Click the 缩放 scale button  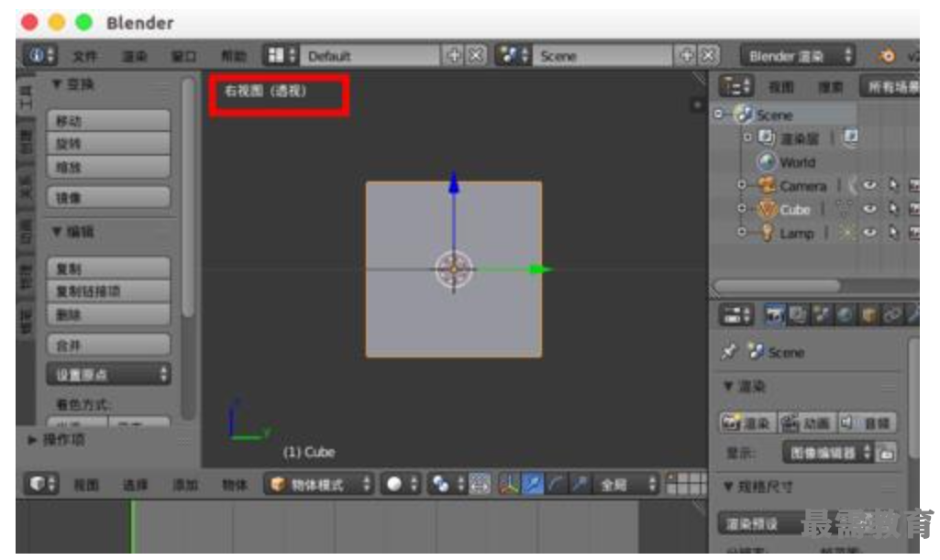click(108, 167)
